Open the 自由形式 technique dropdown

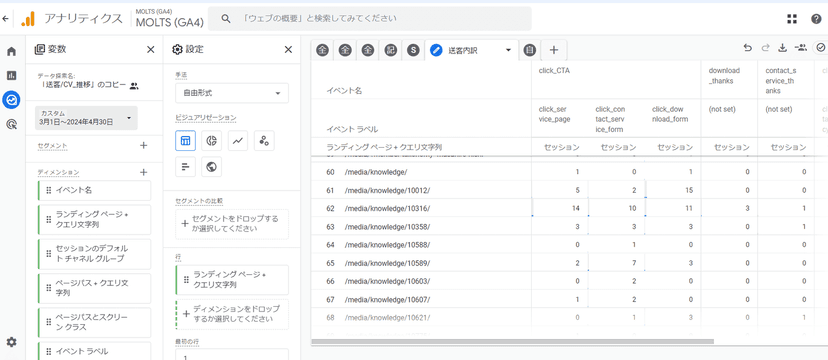pos(232,93)
